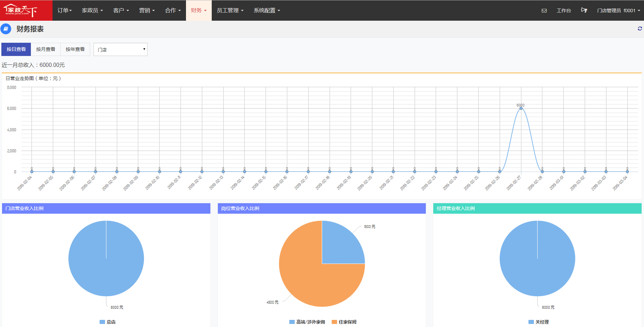
Task: Switch to 按年查看 tab
Action: [75, 49]
